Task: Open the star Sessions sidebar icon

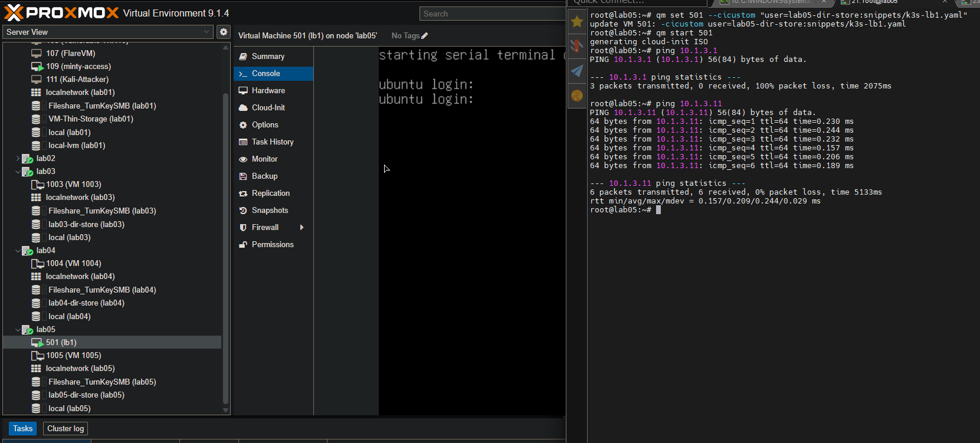Action: click(x=577, y=22)
